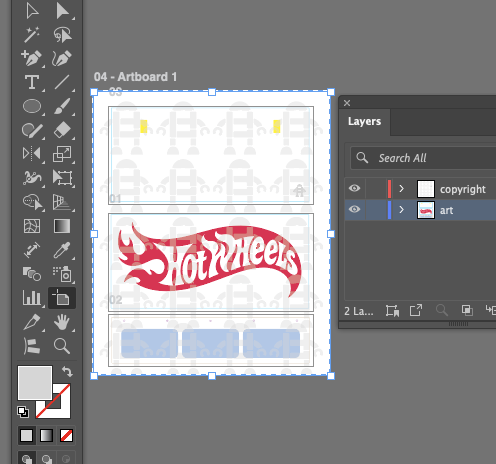Pick the Paintbrush tool
Image resolution: width=496 pixels, height=464 pixels.
coord(62,106)
